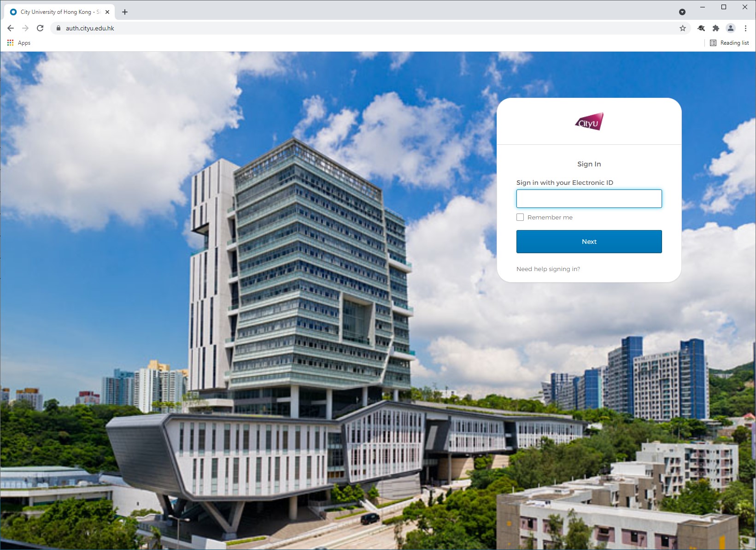Open the Chrome three-dot menu
This screenshot has width=756, height=550.
pyautogui.click(x=745, y=28)
